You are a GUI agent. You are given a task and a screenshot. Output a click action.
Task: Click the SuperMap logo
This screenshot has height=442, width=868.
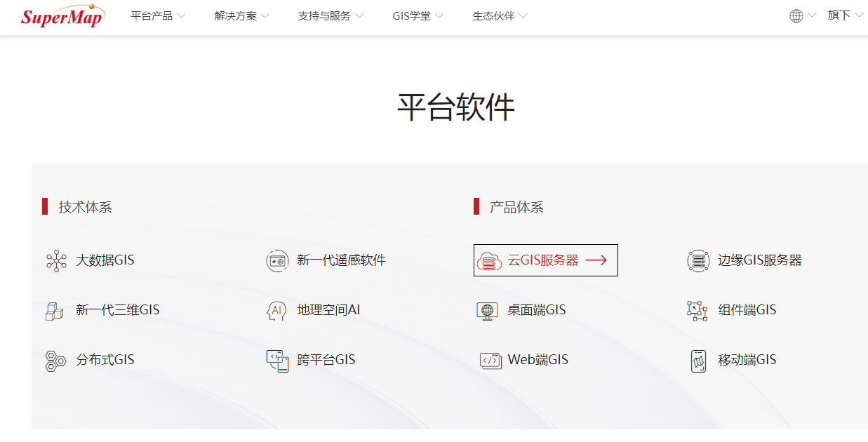(x=62, y=16)
